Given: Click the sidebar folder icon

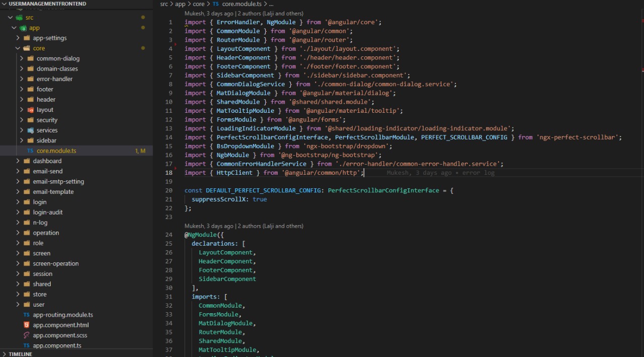Looking at the screenshot, I should click(30, 140).
